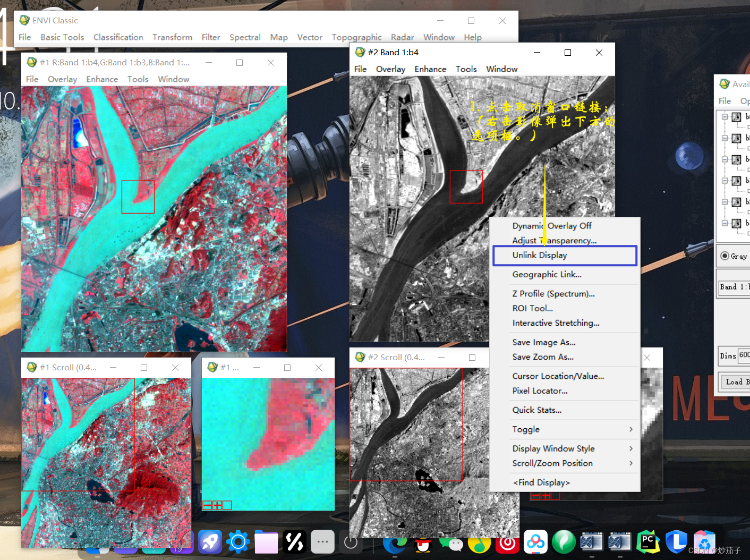This screenshot has width=750, height=560.
Task: Zoom out in the #1 zoom window
Action: [207, 505]
